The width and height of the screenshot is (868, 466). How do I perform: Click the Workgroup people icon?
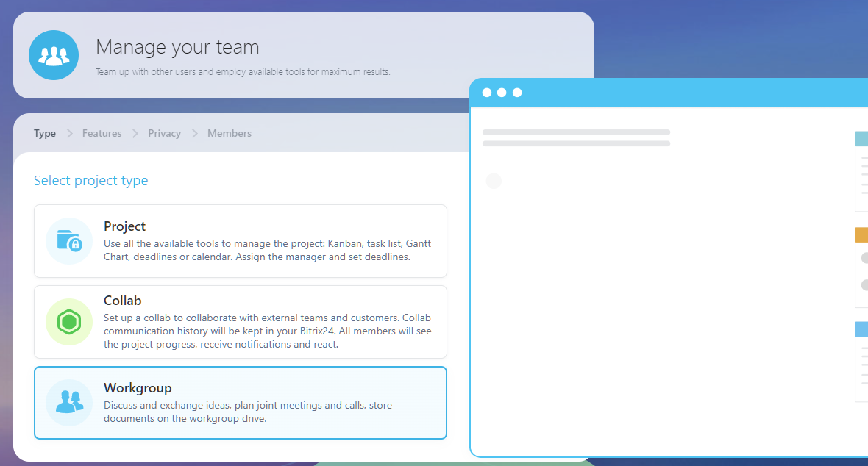point(68,403)
